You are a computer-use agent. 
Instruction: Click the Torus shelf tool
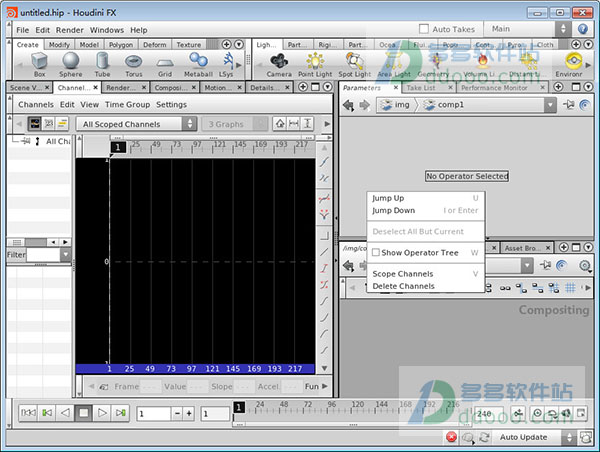pos(134,64)
